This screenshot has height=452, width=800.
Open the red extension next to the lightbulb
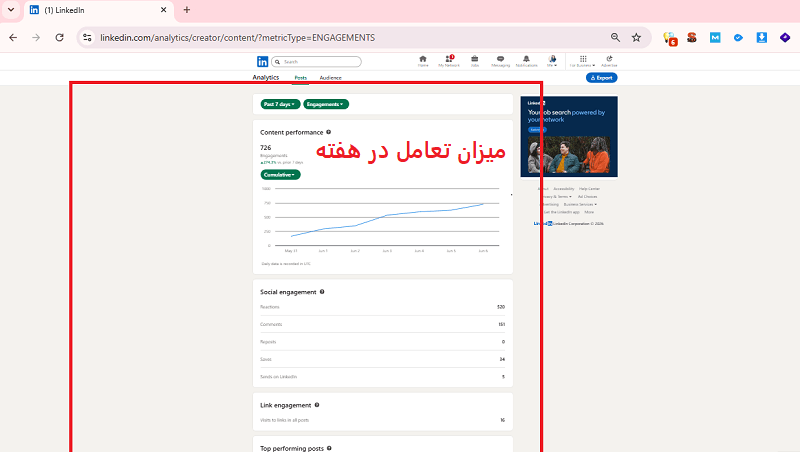pyautogui.click(x=692, y=37)
